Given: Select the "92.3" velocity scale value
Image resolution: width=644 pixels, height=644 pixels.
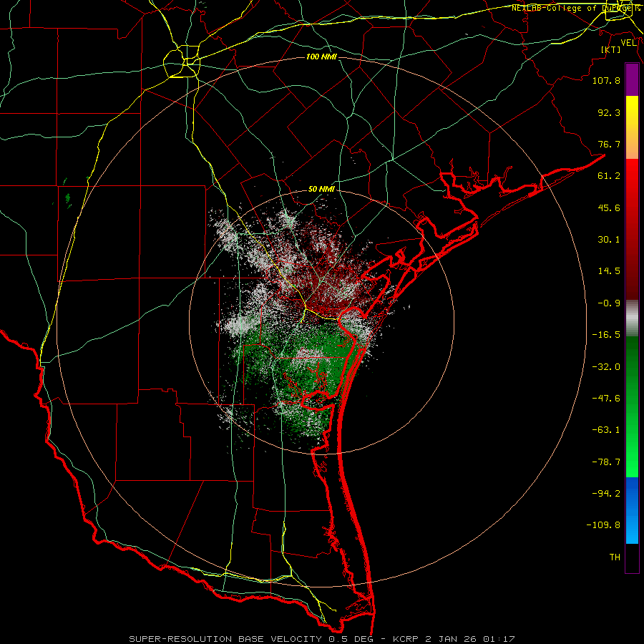Looking at the screenshot, I should (609, 112).
